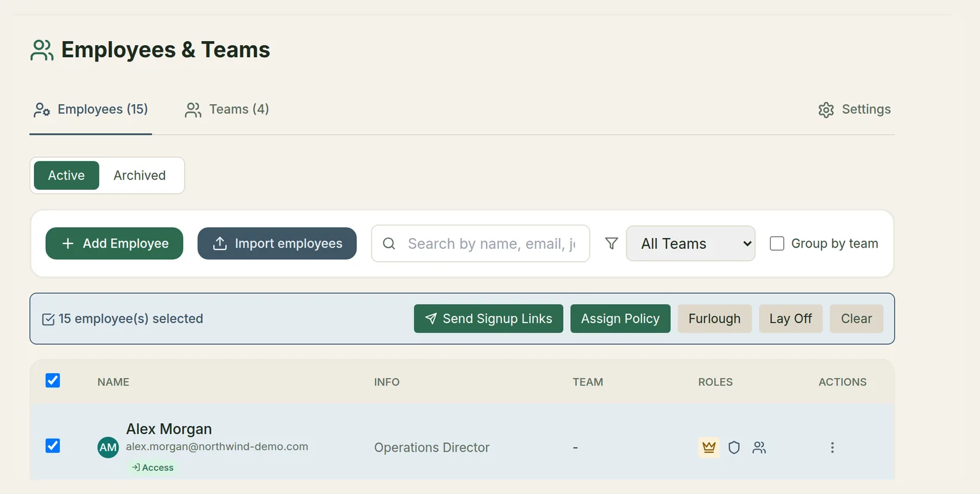The width and height of the screenshot is (980, 494).
Task: Click the name Alex Morgan
Action: [x=169, y=429]
